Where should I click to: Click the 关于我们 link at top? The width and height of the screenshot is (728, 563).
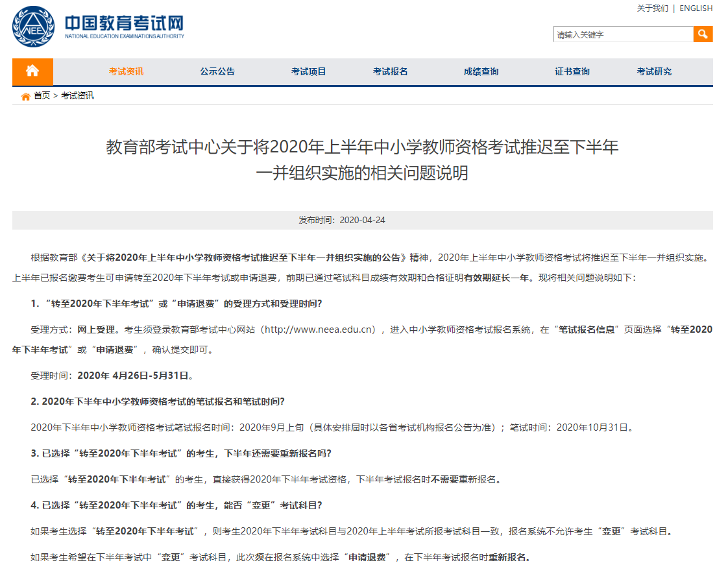point(652,8)
